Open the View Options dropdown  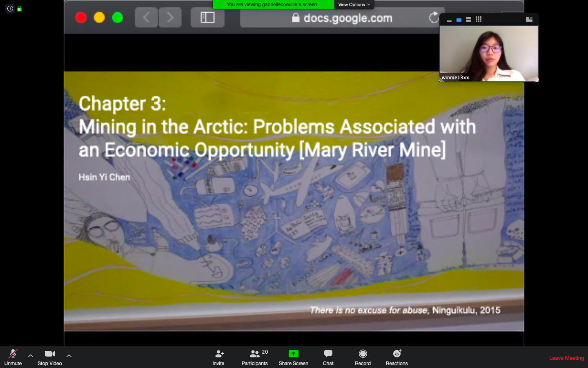pos(354,4)
